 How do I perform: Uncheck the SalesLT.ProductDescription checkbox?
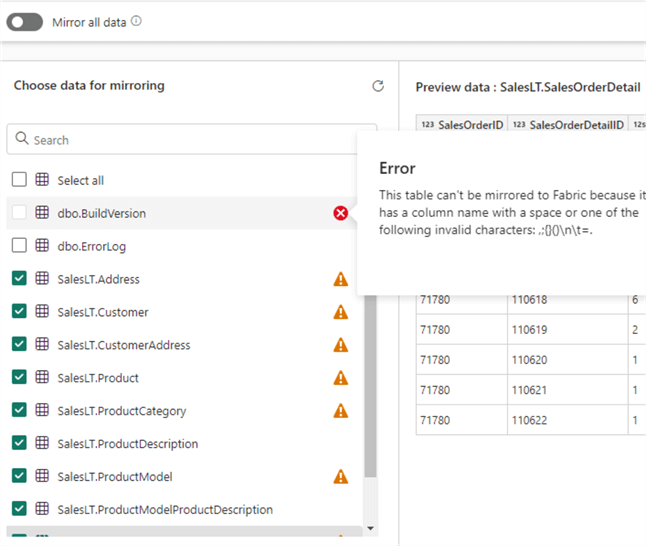pos(19,443)
